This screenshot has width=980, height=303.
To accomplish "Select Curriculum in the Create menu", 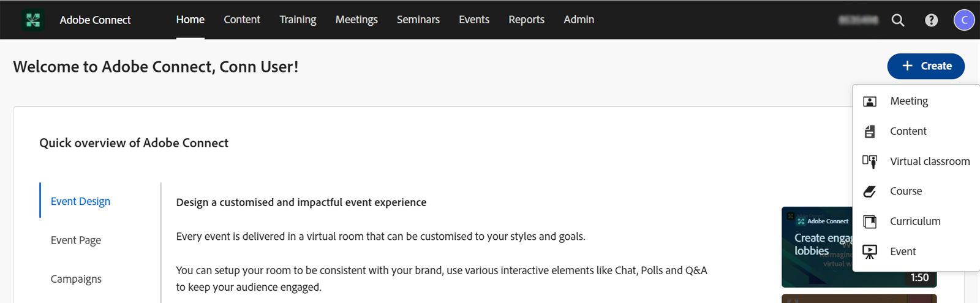I will (915, 221).
